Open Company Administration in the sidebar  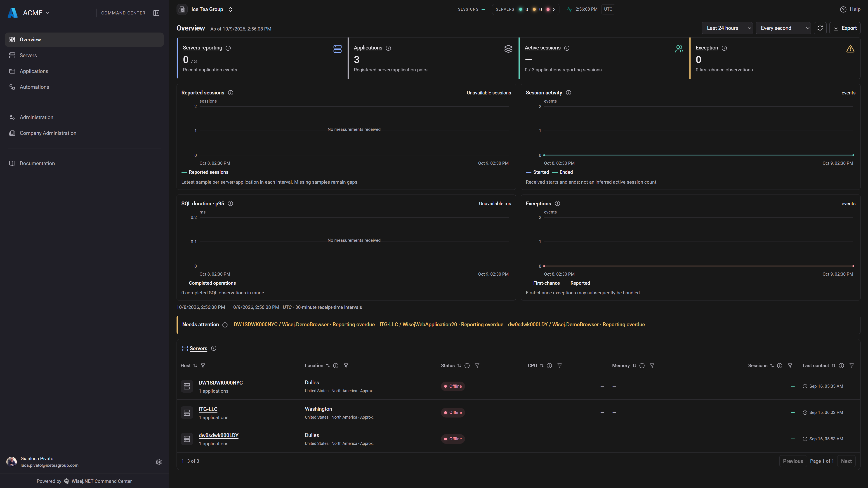tap(84, 133)
